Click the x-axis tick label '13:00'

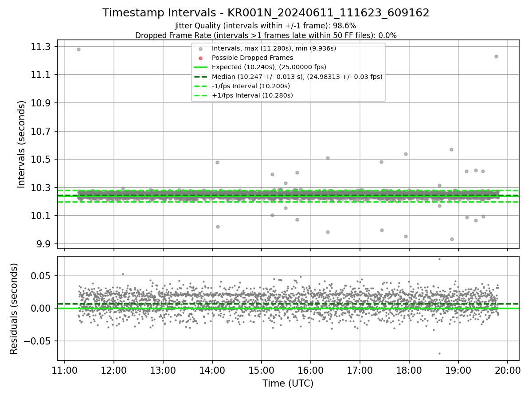click(163, 370)
